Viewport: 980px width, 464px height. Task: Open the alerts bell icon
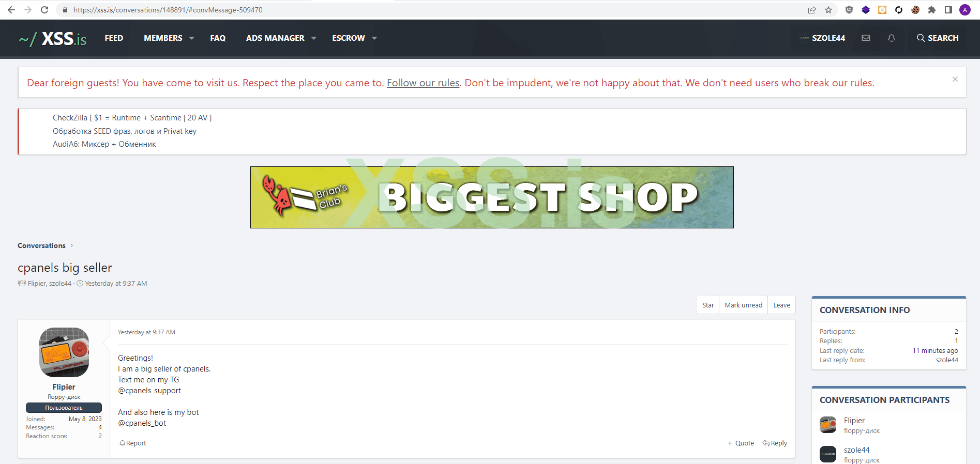pyautogui.click(x=892, y=38)
